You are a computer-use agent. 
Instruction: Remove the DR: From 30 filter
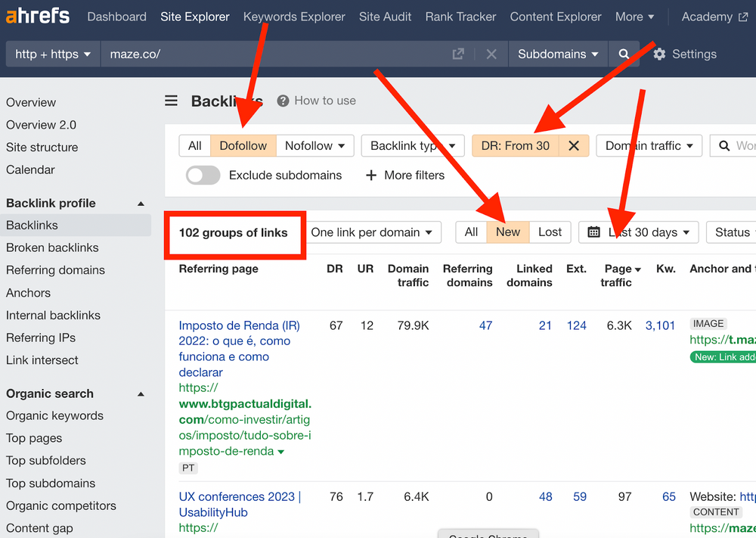click(574, 146)
